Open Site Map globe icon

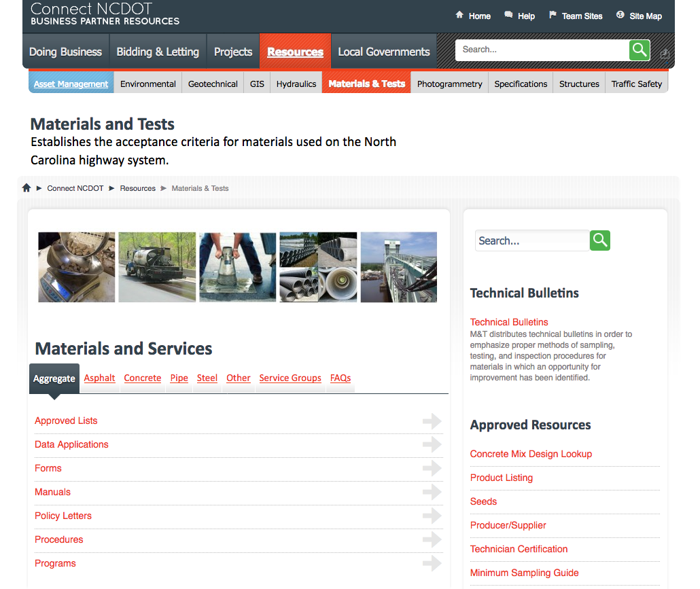(x=620, y=15)
